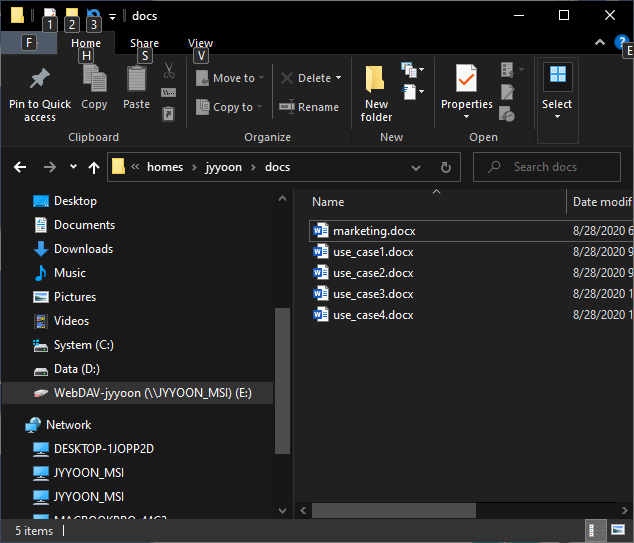Open Music in navigation pane
634x543 pixels.
click(x=70, y=273)
